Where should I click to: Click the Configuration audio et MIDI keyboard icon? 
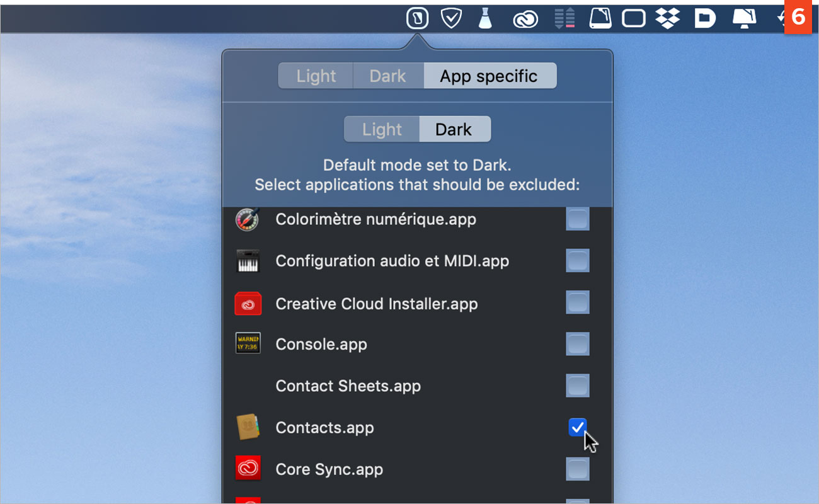[x=248, y=261]
